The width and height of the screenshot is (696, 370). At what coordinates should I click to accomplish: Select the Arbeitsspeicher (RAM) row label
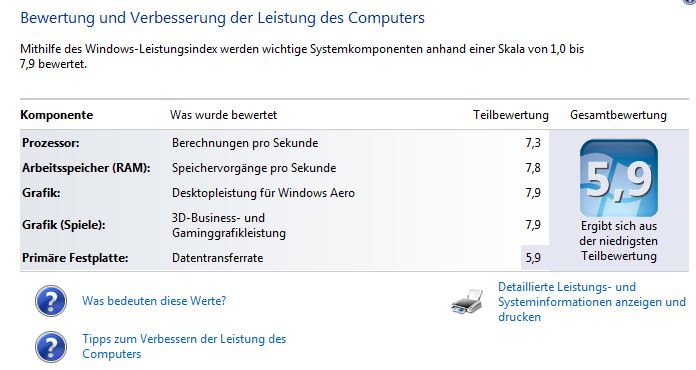pos(86,168)
